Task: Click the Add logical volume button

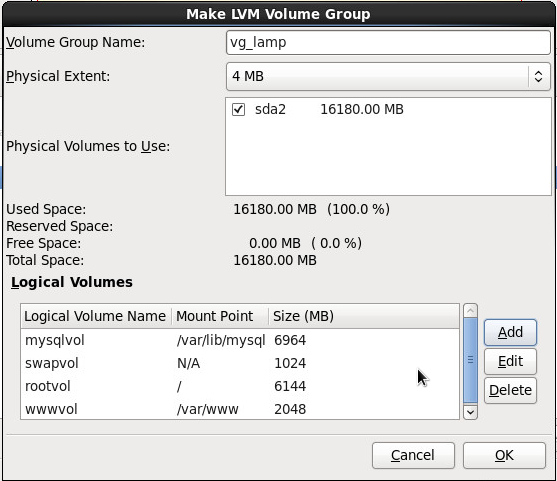Action: coord(510,333)
